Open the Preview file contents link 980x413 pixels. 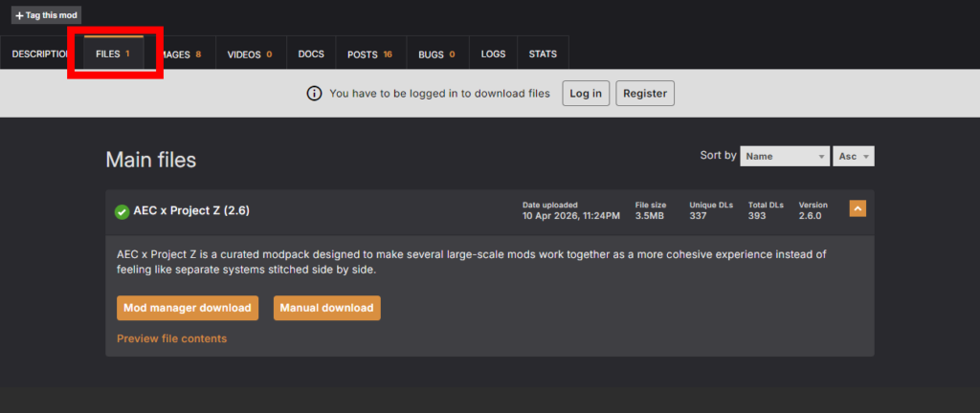point(171,338)
